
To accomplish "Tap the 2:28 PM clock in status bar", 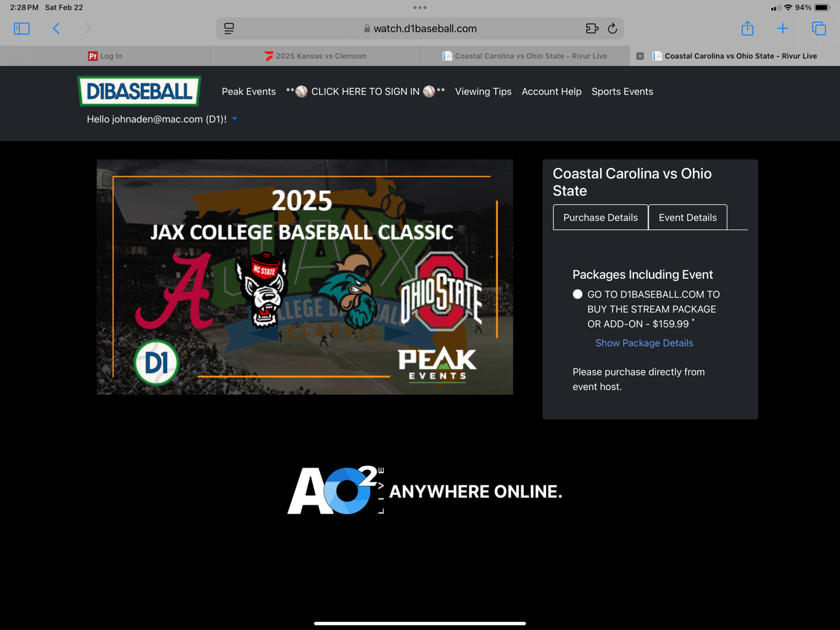I will (24, 7).
